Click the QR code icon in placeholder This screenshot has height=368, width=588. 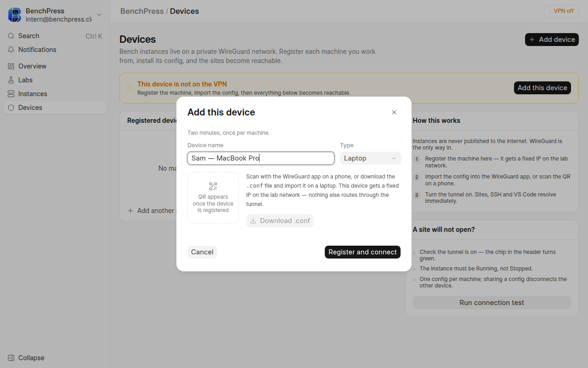point(213,186)
